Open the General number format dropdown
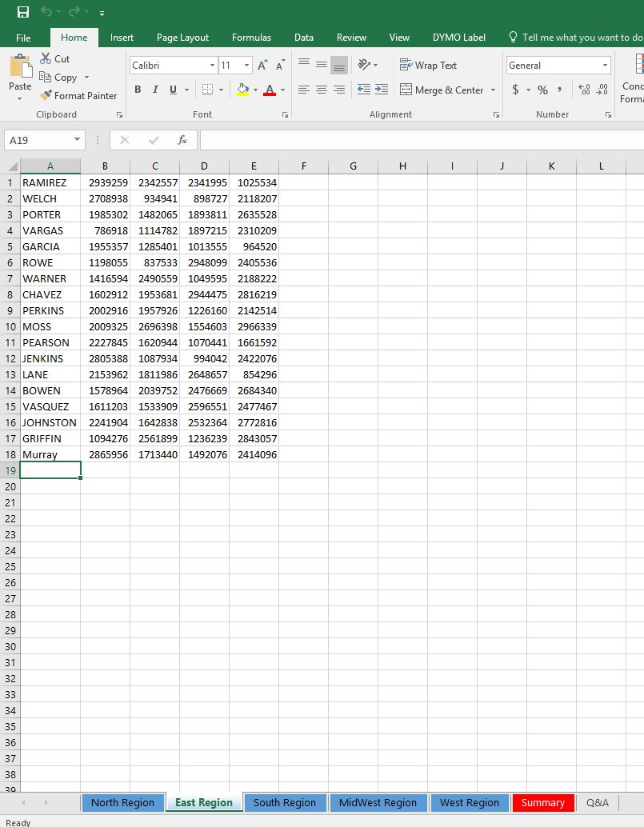 605,65
